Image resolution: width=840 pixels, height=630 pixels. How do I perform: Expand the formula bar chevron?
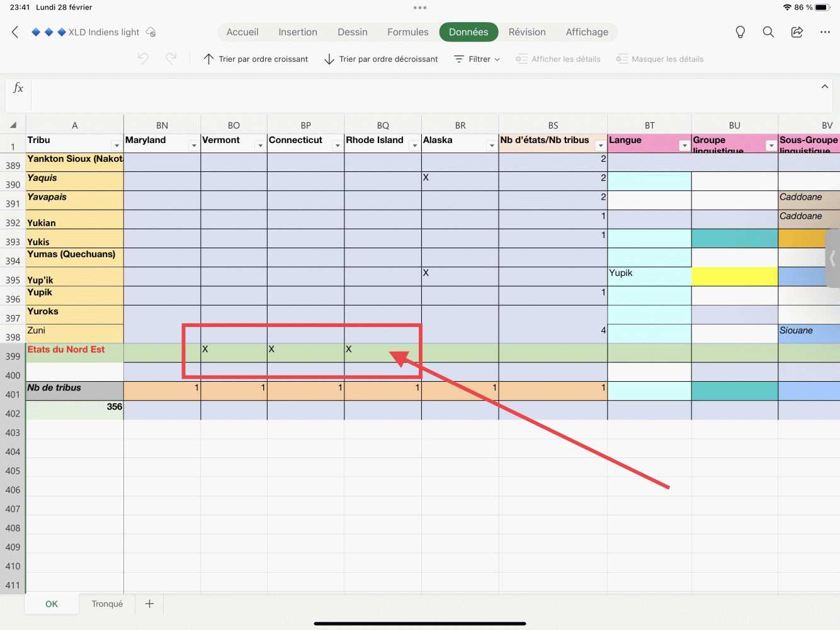(825, 87)
